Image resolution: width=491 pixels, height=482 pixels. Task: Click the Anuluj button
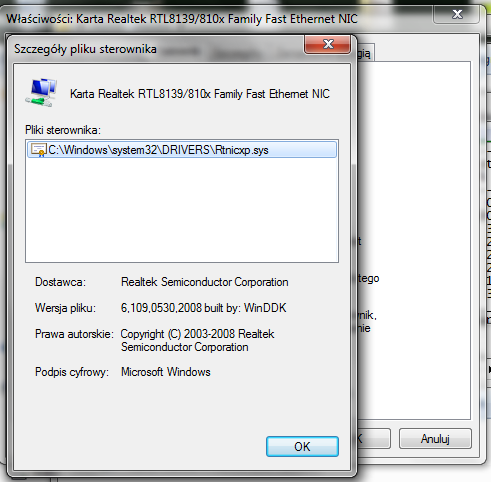[x=435, y=439]
